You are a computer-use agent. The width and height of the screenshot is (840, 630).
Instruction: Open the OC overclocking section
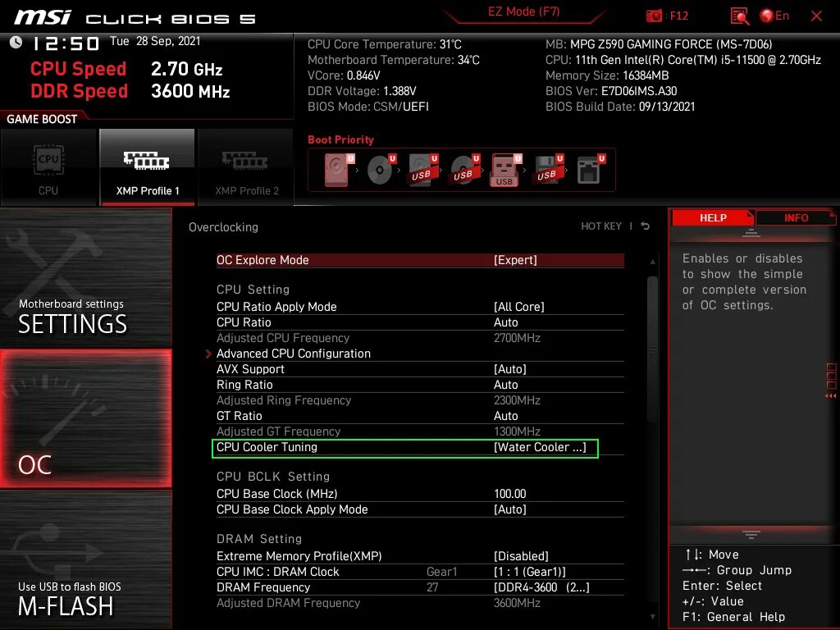tap(85, 418)
